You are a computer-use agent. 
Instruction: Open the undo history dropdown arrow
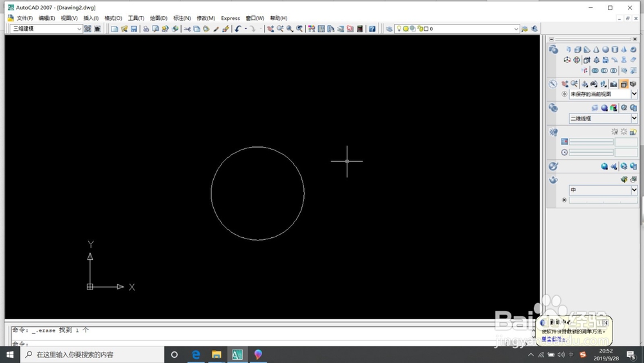coord(245,29)
